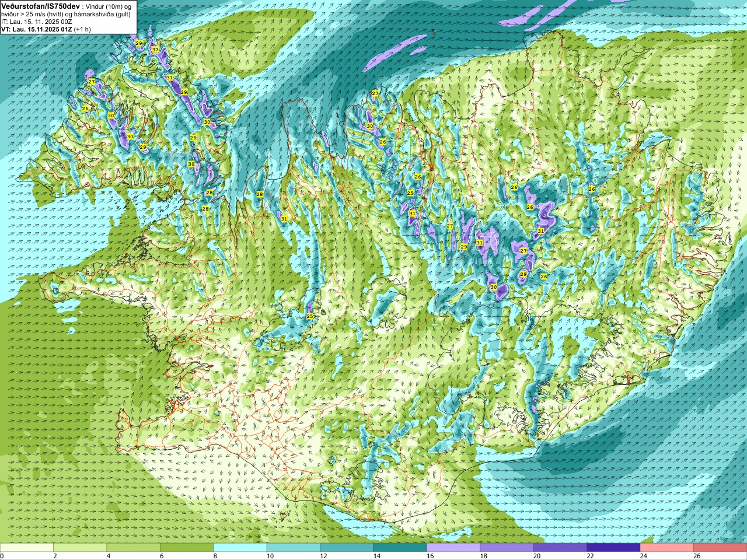Image resolution: width=747 pixels, height=560 pixels.
Task: Select the 20–22 m/s purple legend swatch
Action: [x=560, y=548]
